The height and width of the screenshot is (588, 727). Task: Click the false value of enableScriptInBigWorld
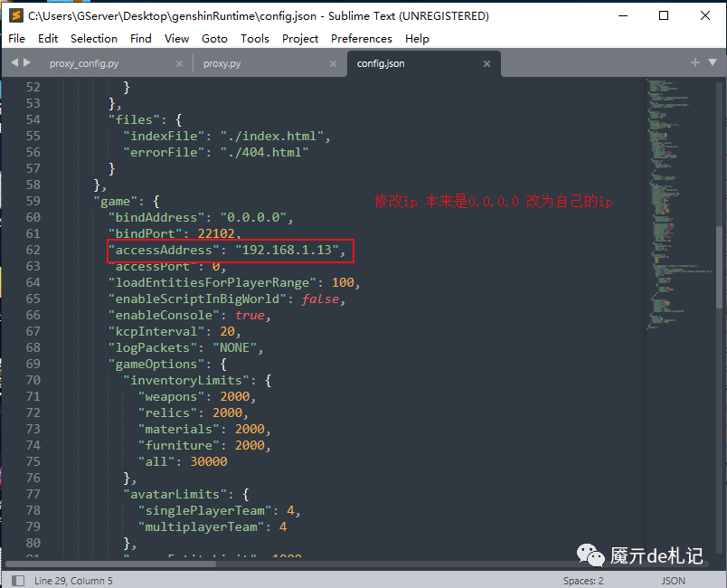[320, 299]
